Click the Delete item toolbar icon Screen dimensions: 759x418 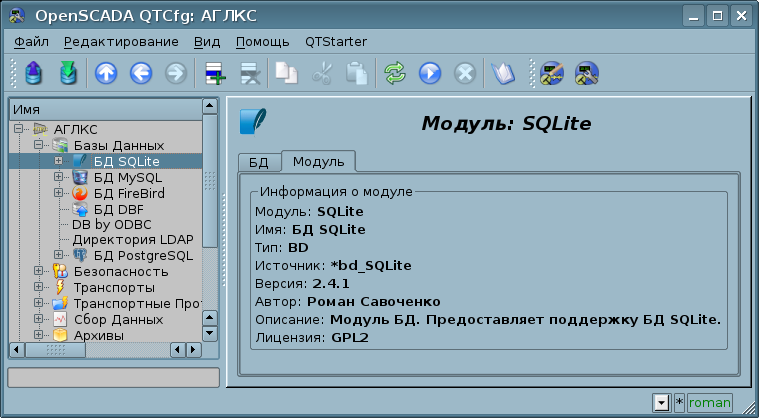(250, 74)
